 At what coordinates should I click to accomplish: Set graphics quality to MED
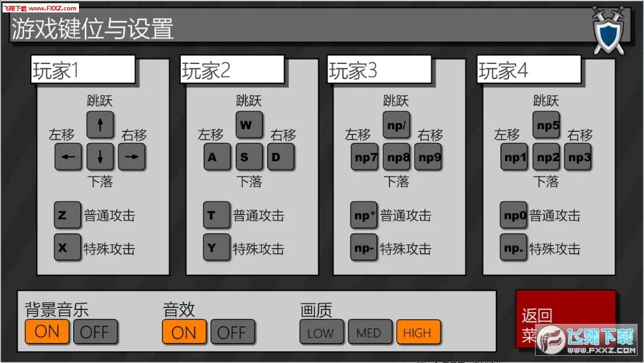[369, 332]
